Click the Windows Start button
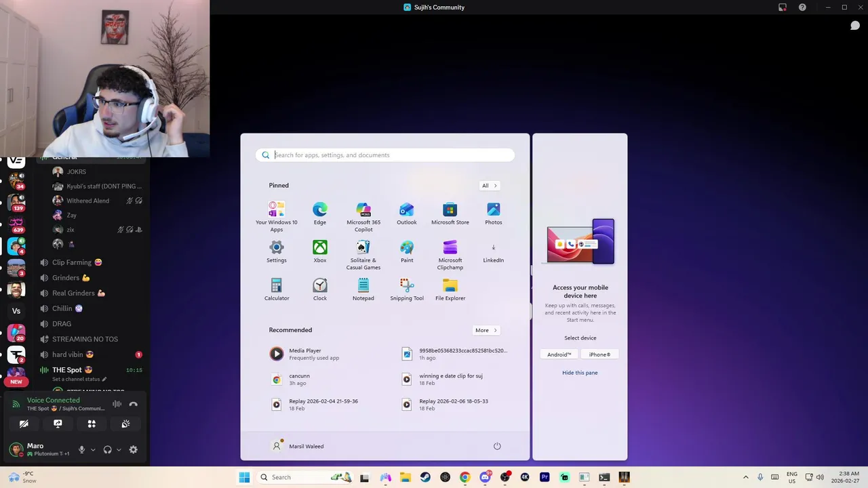The height and width of the screenshot is (488, 868). (244, 477)
